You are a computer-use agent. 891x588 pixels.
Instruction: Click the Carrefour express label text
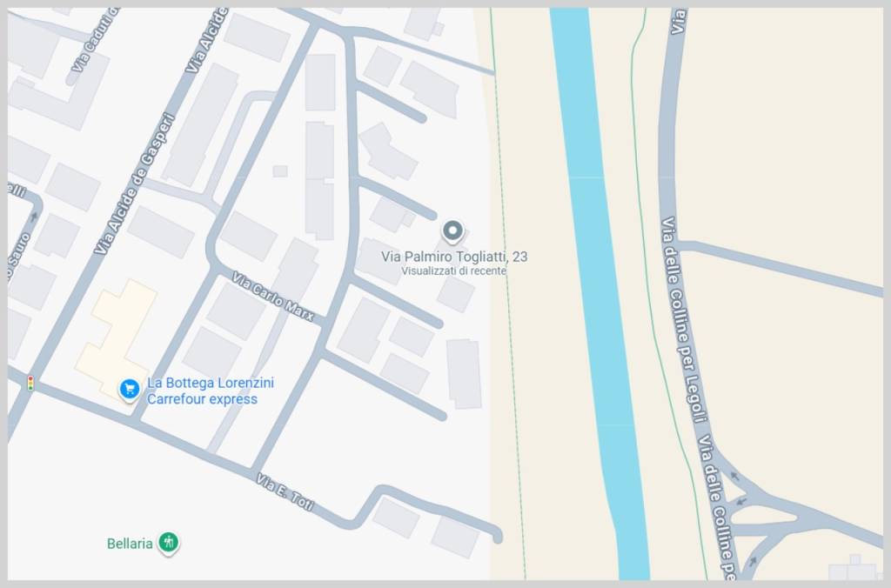(202, 399)
